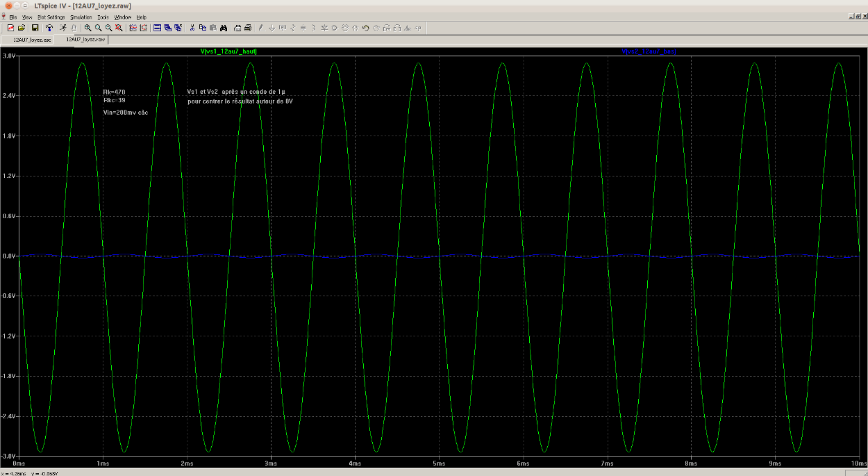Click the -1.8V vertical axis label
Image resolution: width=868 pixels, height=476 pixels.
9,376
